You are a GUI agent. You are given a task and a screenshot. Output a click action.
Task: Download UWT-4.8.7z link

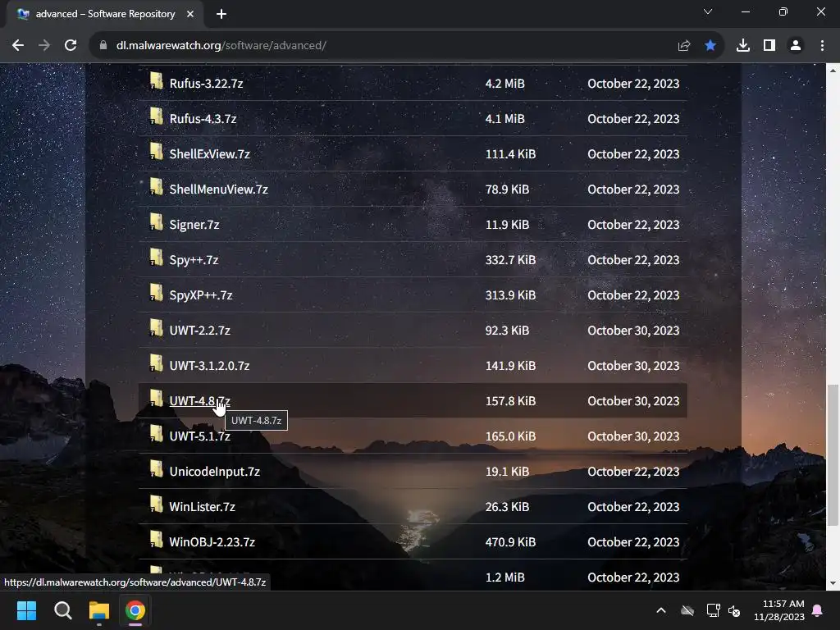pyautogui.click(x=200, y=401)
